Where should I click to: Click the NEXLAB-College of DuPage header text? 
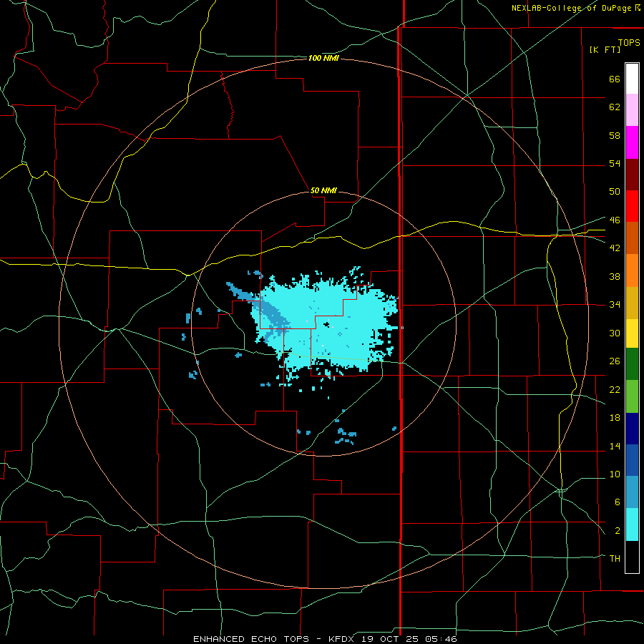572,8
